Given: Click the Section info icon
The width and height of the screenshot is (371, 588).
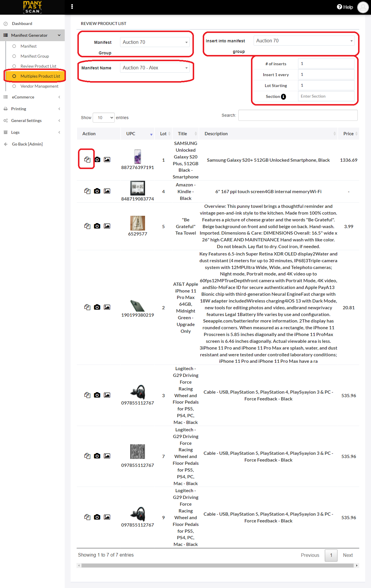Looking at the screenshot, I should pyautogui.click(x=283, y=96).
